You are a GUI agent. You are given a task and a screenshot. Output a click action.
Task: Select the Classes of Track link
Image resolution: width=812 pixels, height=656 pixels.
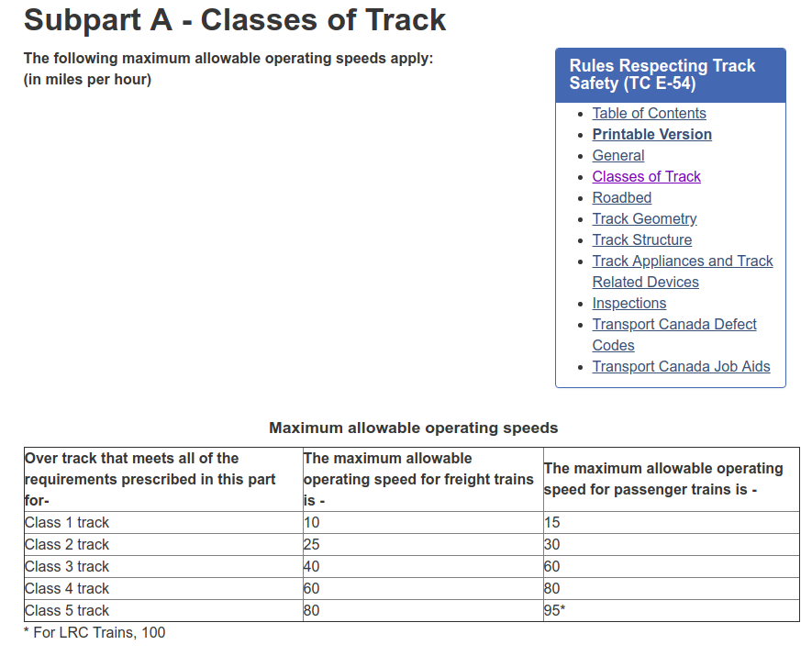[x=646, y=177]
